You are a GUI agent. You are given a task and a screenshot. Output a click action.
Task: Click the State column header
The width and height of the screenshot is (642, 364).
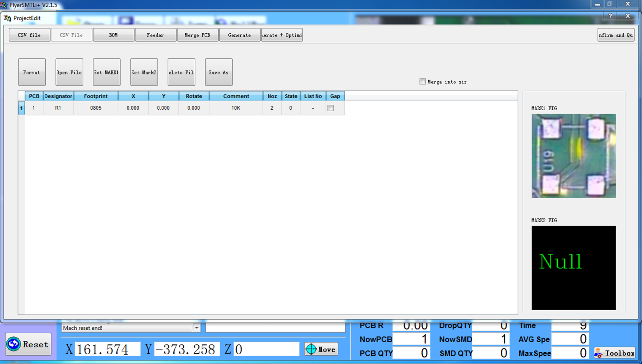[x=291, y=96]
